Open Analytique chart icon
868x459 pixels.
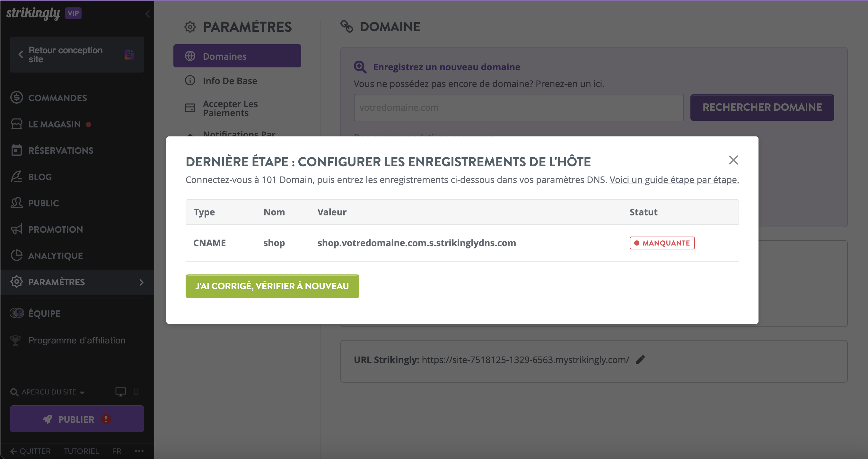(x=16, y=255)
